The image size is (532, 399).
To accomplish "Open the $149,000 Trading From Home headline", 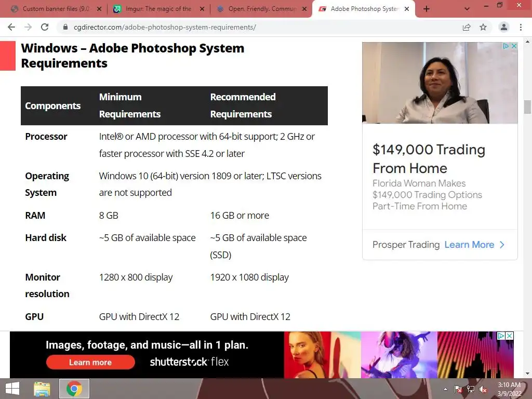I will pyautogui.click(x=429, y=159).
